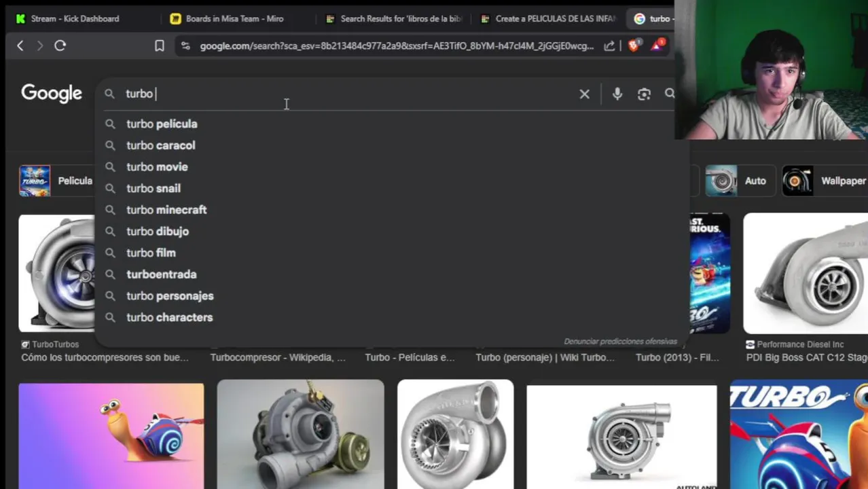Open the turbocharger with green actuator image
The height and width of the screenshot is (489, 868).
300,435
